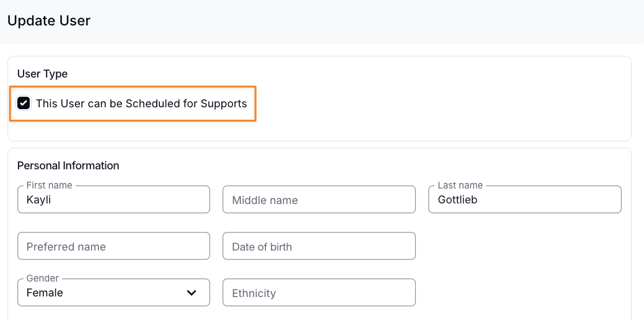Click the "Gottlieb" text in Last name
Viewport: 644px width, 320px height.
click(x=457, y=200)
